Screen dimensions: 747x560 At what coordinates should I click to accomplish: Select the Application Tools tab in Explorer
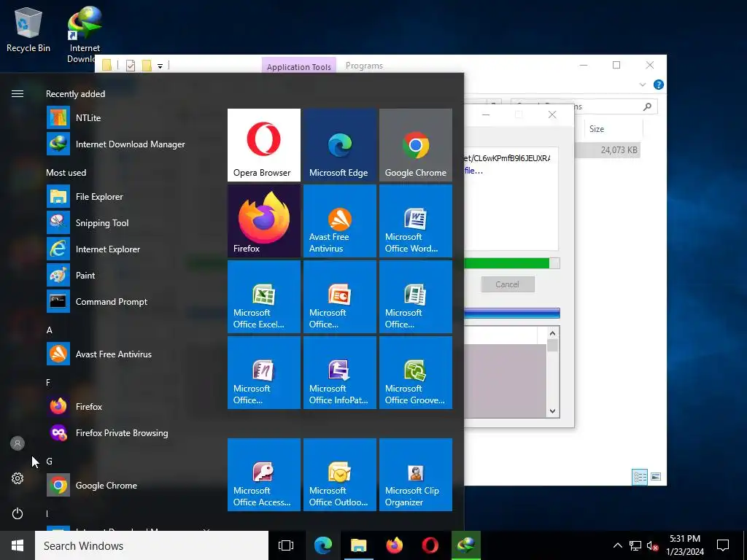[298, 66]
